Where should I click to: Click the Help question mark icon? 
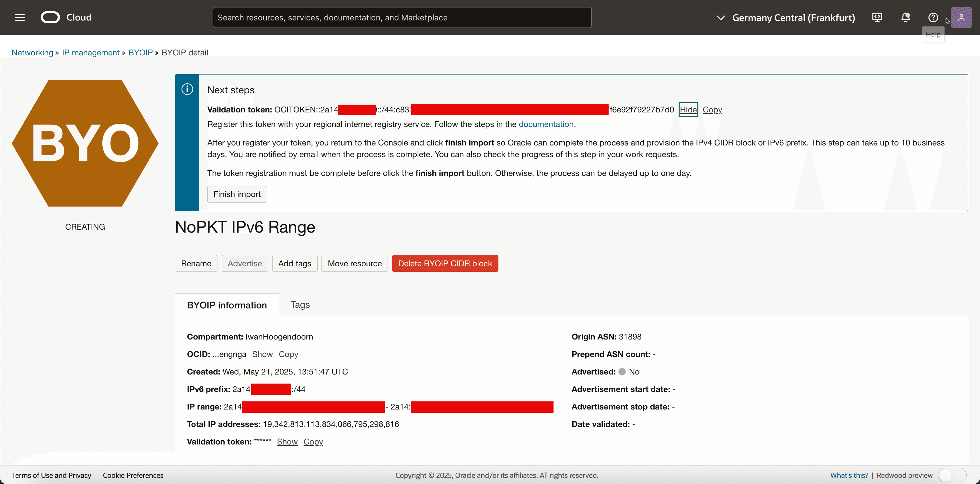click(x=933, y=17)
